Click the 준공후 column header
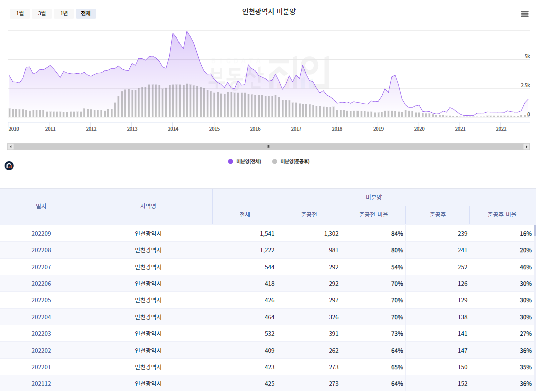Screen dimensions: 536x392 (x=438, y=215)
